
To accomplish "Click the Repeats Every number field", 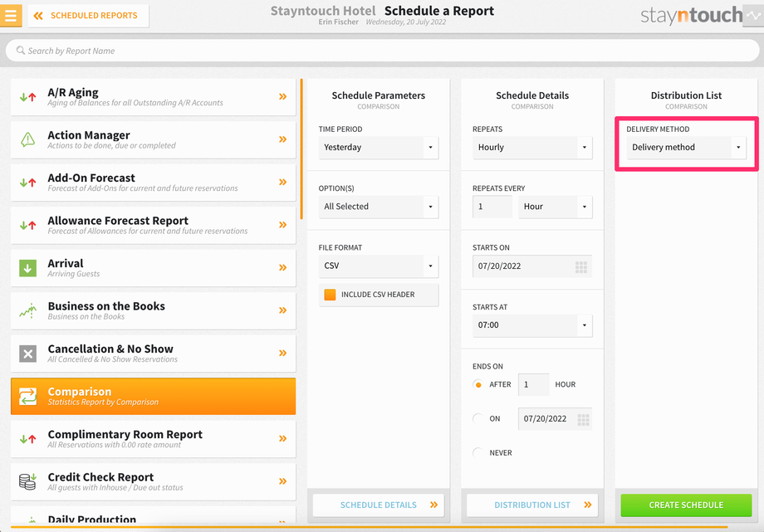I will 492,207.
